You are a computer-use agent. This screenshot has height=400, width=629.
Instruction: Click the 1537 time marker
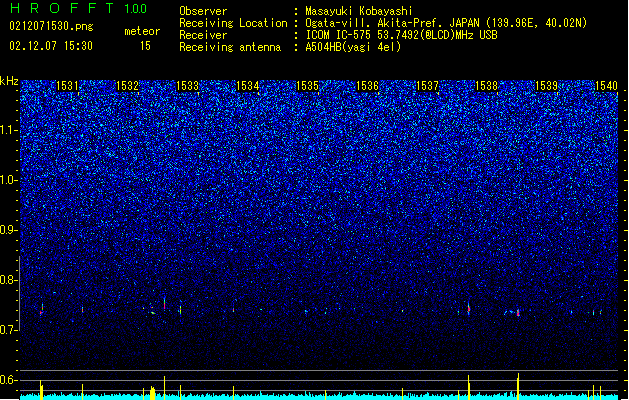(x=428, y=85)
